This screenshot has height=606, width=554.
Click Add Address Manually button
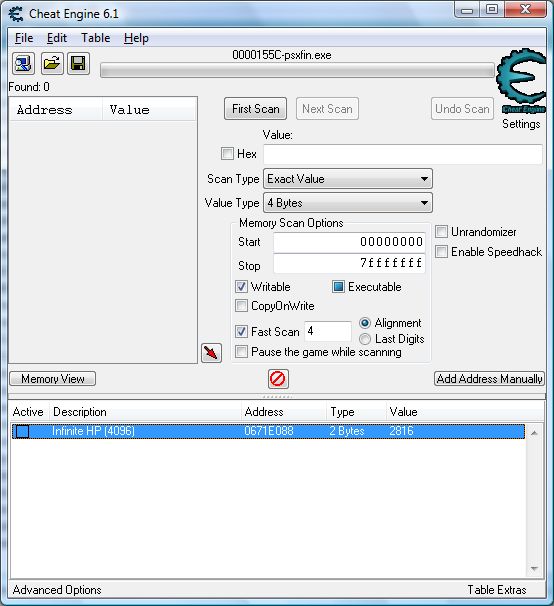click(x=489, y=379)
